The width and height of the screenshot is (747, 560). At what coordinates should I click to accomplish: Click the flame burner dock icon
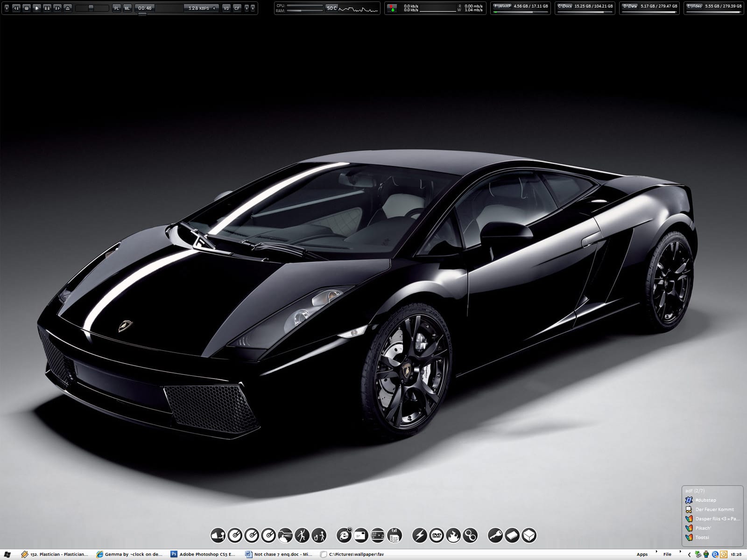(x=453, y=535)
